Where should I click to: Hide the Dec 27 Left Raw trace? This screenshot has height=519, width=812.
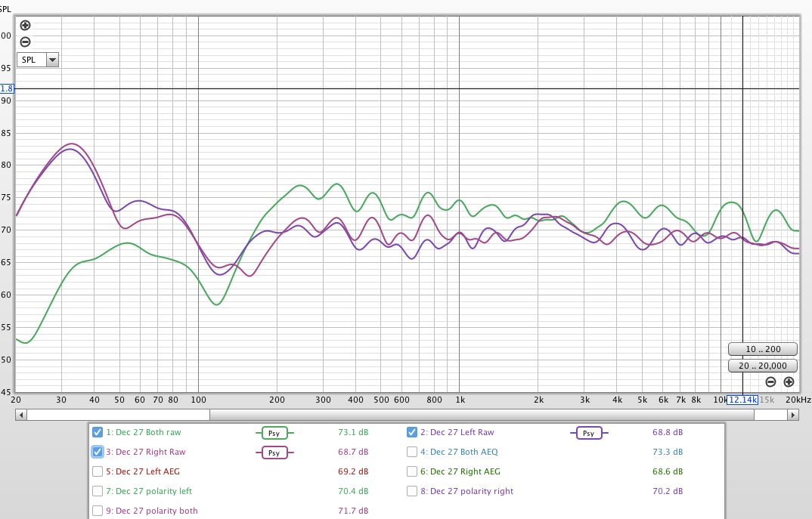coord(411,432)
